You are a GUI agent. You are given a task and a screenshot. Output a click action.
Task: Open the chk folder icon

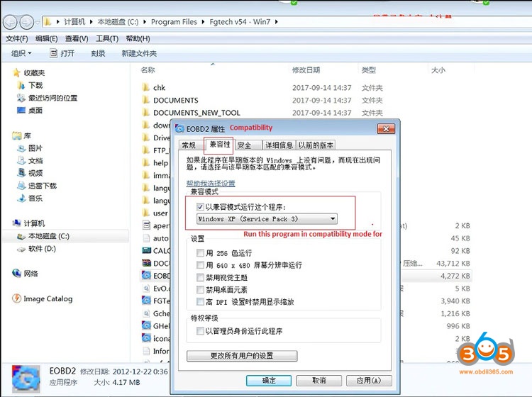[x=146, y=87]
